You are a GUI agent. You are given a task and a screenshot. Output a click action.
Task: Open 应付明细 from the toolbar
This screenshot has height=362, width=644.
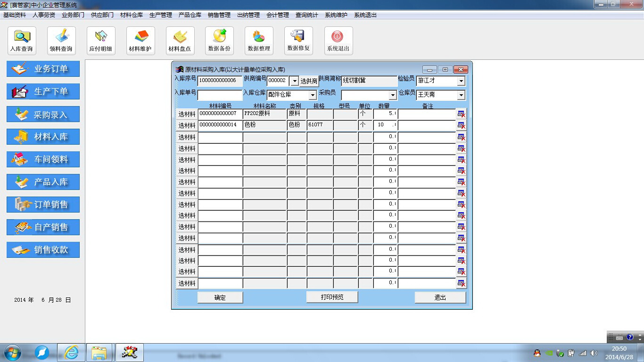(x=101, y=41)
